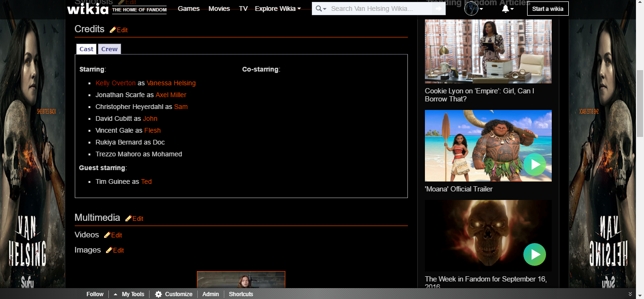Click the pencil icon next to Images
This screenshot has height=299, width=644.
coord(109,250)
